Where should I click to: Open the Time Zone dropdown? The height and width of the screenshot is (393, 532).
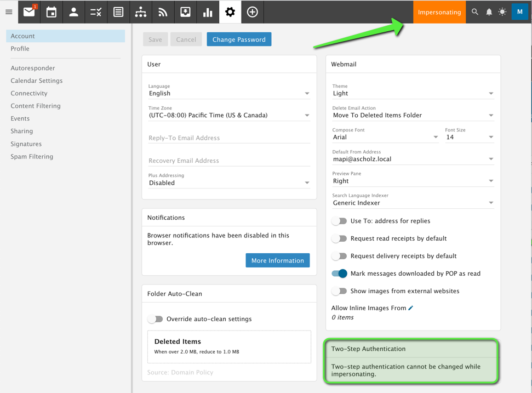229,116
